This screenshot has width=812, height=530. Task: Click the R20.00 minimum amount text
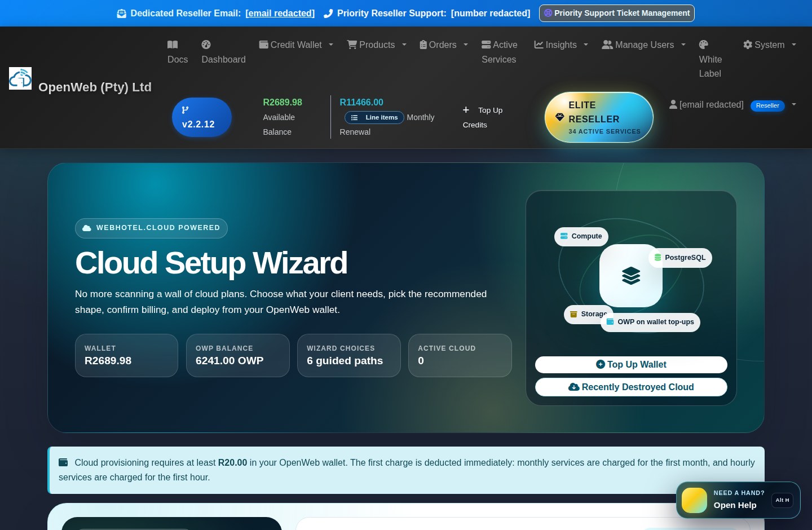point(232,462)
